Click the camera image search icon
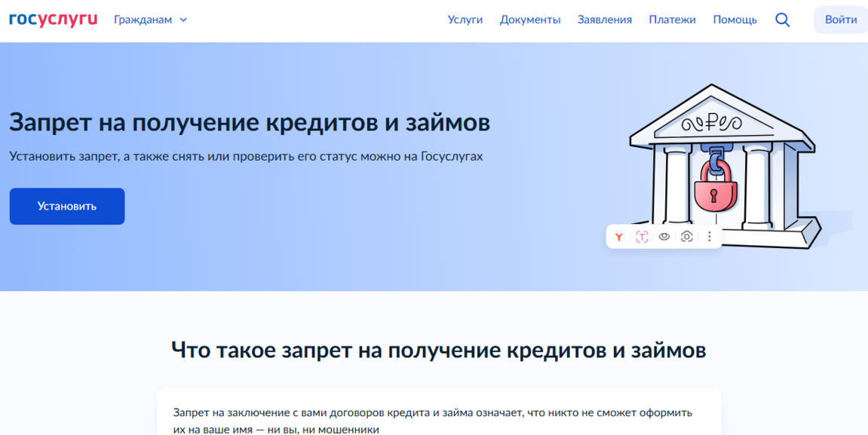This screenshot has height=435, width=868. point(686,237)
